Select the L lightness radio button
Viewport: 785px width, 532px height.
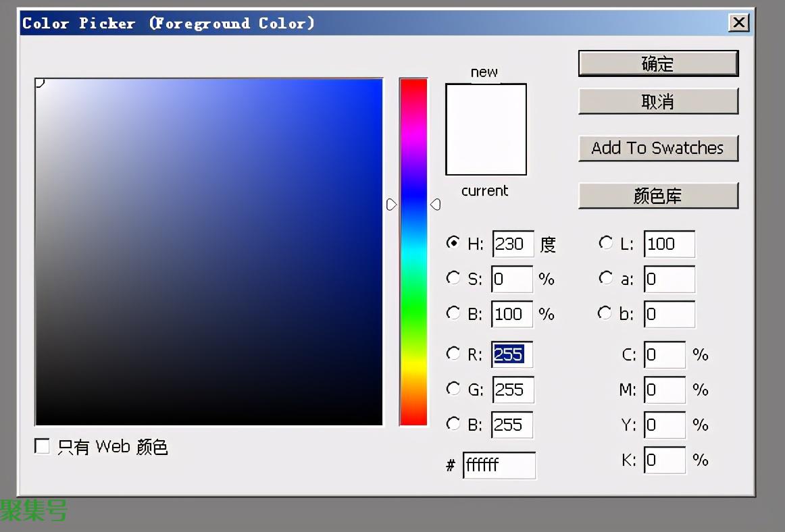[606, 243]
